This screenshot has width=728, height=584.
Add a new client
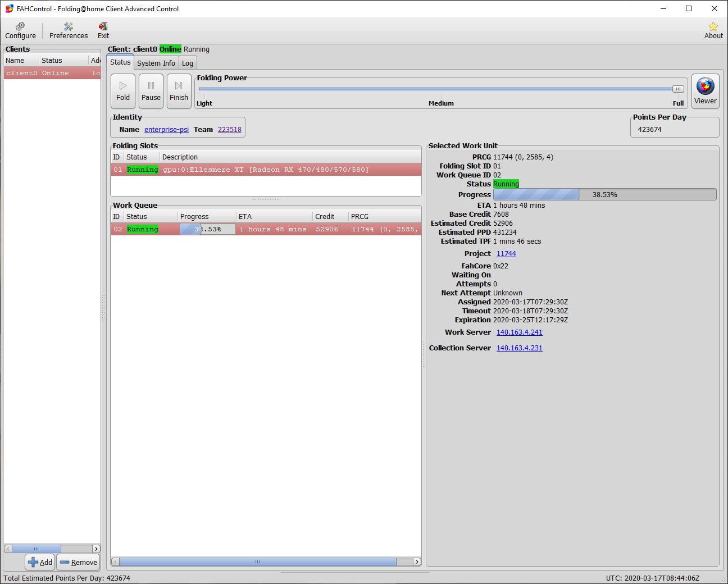point(40,562)
